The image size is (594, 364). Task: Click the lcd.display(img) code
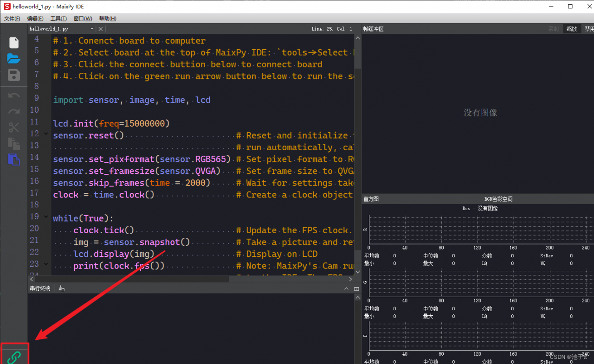114,254
